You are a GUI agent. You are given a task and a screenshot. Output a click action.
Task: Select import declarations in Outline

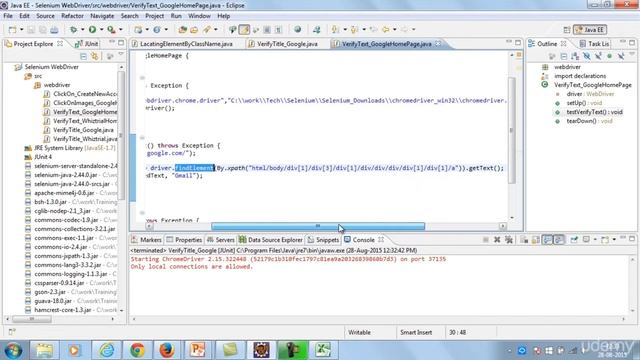coord(580,76)
